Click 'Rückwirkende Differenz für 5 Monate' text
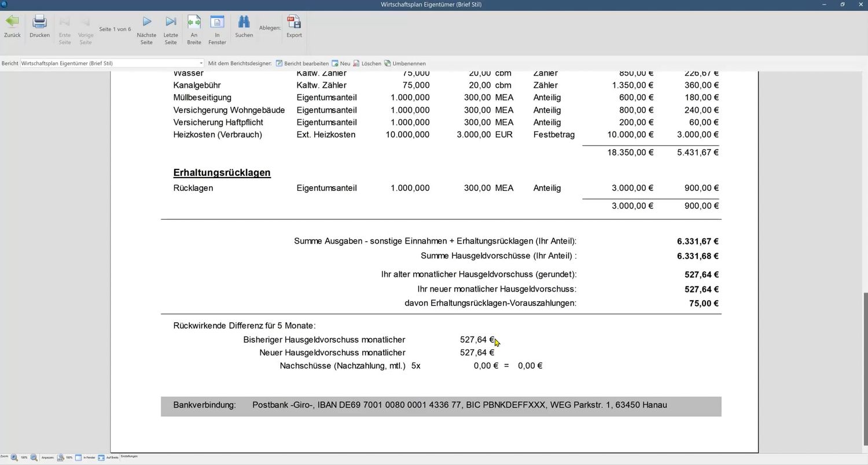The width and height of the screenshot is (868, 465). tap(244, 326)
